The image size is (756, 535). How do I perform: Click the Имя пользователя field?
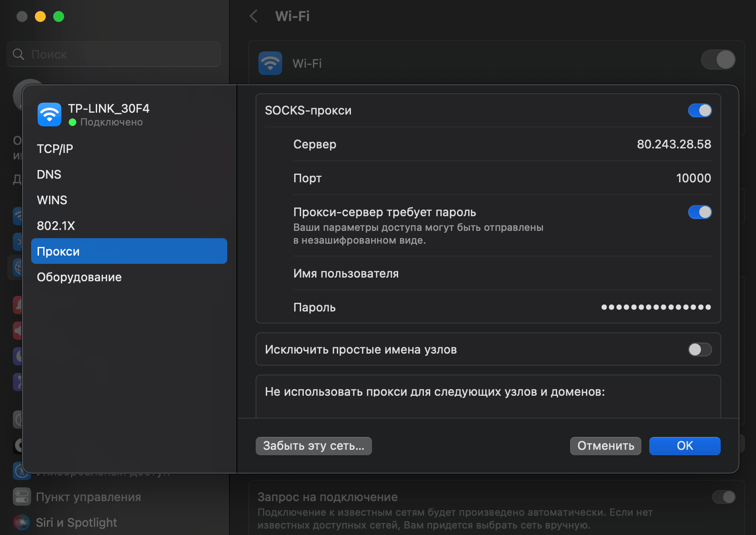[502, 273]
